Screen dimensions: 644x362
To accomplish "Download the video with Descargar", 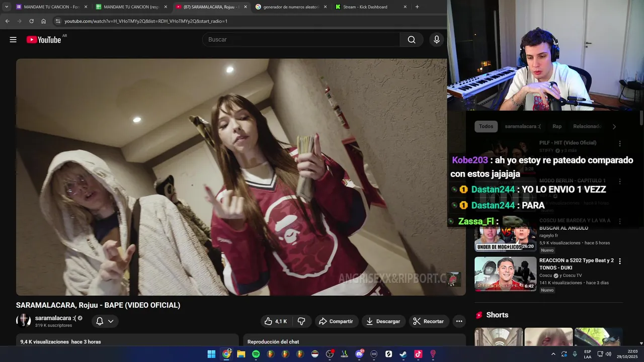I will coord(383,321).
